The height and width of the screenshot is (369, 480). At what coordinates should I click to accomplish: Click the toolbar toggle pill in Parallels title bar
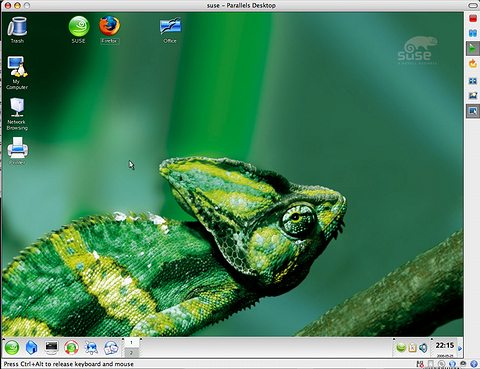[x=474, y=5]
